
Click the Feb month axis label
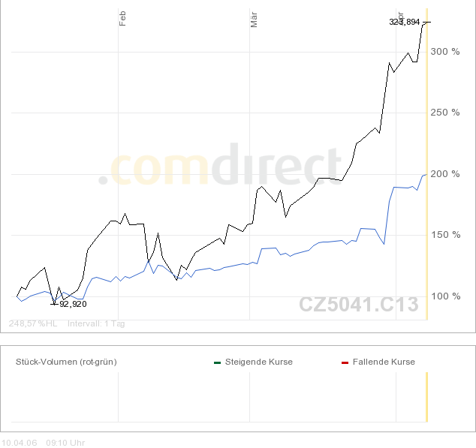123,19
